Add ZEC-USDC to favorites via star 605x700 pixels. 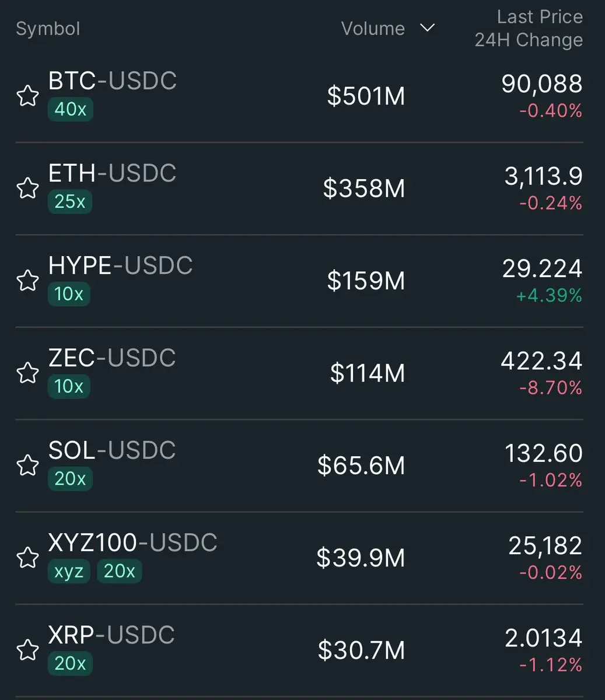27,373
